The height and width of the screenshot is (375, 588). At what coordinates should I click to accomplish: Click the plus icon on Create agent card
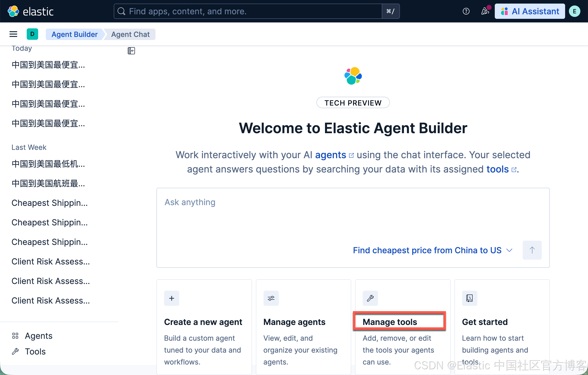[172, 298]
